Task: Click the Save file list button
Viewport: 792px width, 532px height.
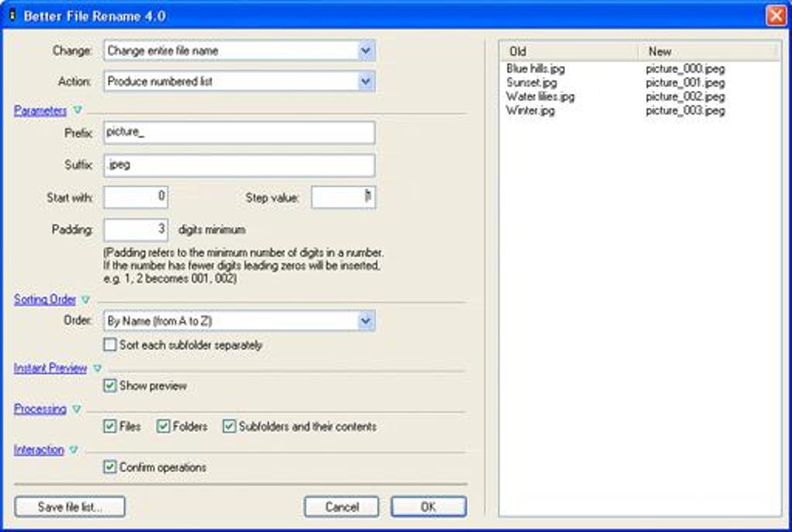Action: pyautogui.click(x=70, y=506)
